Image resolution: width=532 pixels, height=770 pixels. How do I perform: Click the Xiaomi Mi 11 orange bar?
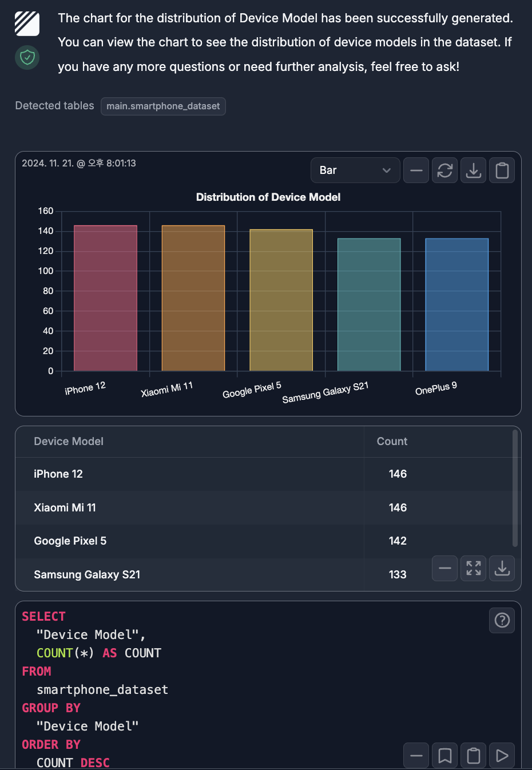(x=193, y=298)
